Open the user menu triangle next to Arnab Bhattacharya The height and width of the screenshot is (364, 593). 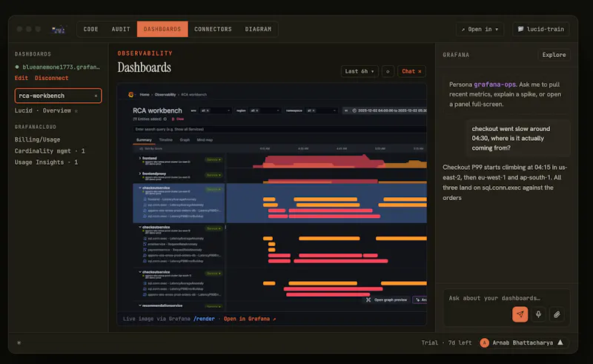[x=560, y=343]
